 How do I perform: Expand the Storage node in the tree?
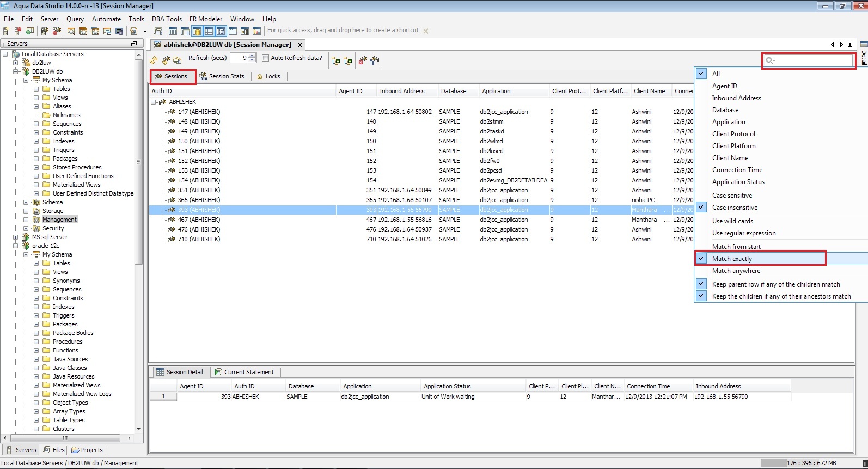[26, 211]
